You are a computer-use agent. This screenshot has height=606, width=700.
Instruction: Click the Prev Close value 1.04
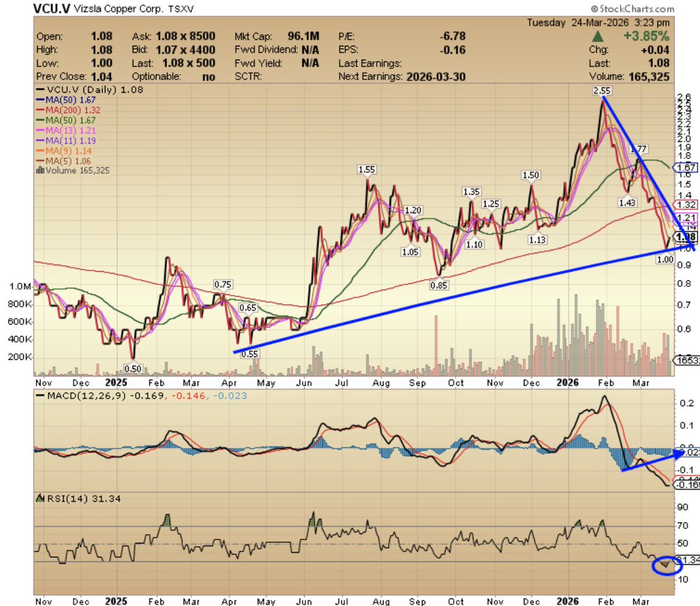click(101, 76)
